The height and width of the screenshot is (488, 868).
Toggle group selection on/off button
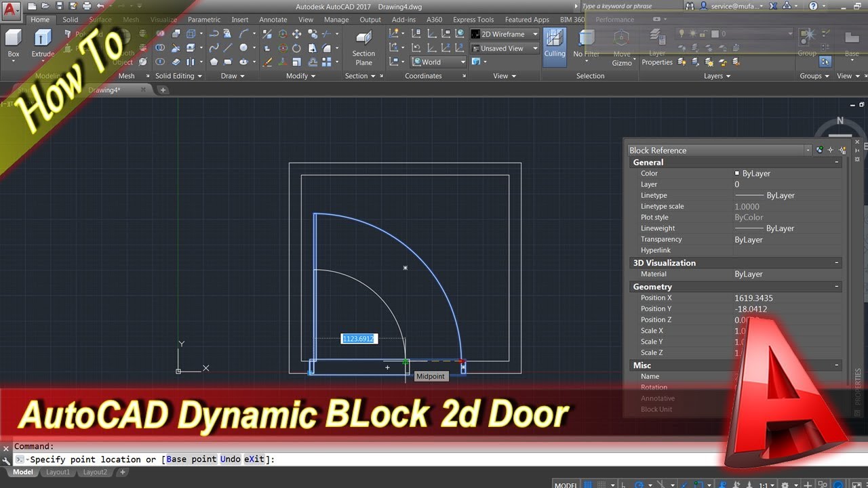click(x=825, y=62)
